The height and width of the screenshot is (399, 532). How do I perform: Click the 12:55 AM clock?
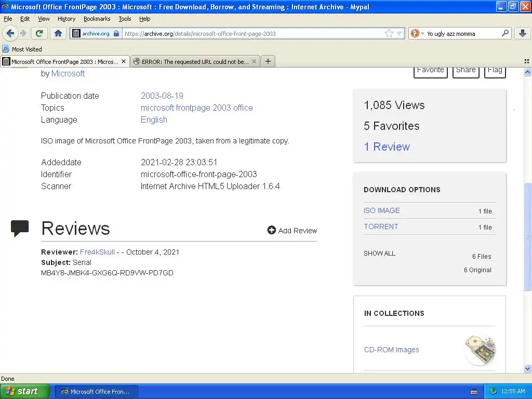(513, 392)
